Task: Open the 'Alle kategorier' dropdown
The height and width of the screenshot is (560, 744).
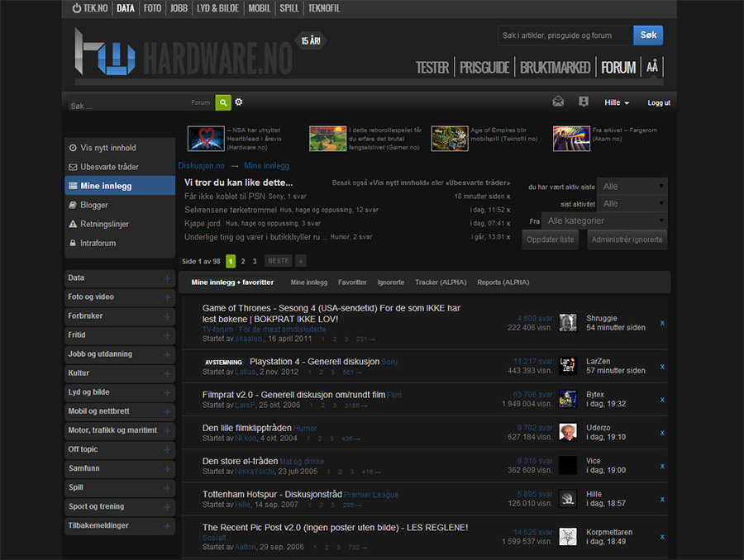Action: point(604,221)
